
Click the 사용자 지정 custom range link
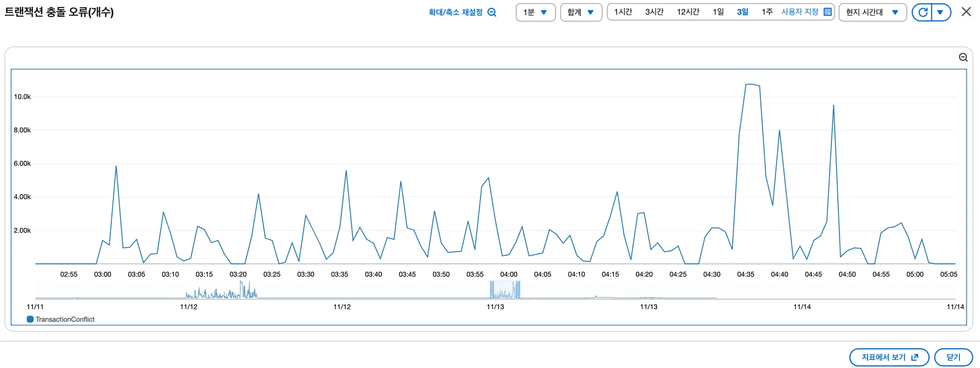800,12
